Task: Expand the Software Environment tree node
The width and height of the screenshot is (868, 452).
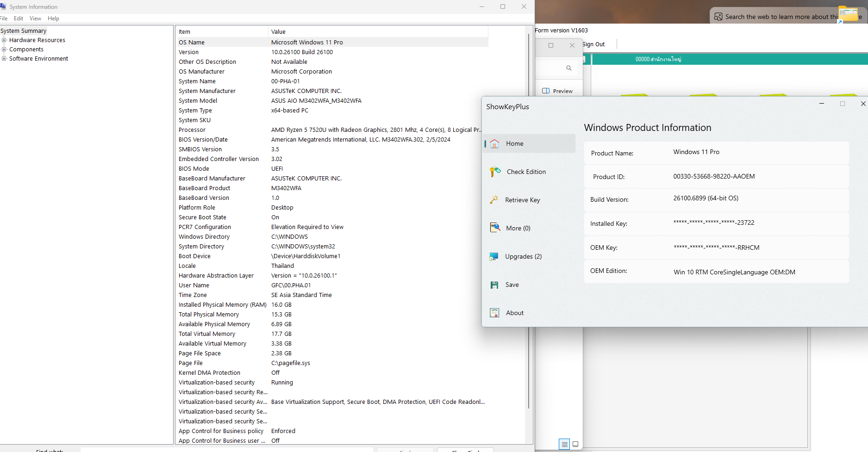Action: (4, 59)
